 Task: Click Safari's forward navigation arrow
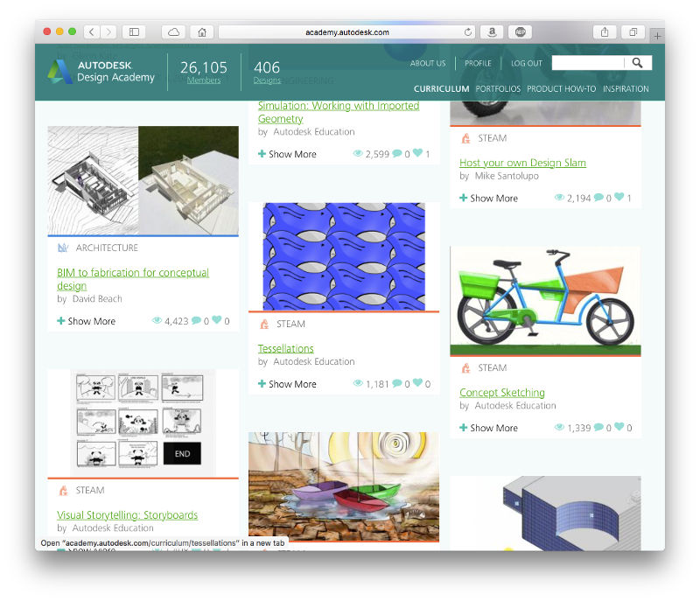point(108,31)
